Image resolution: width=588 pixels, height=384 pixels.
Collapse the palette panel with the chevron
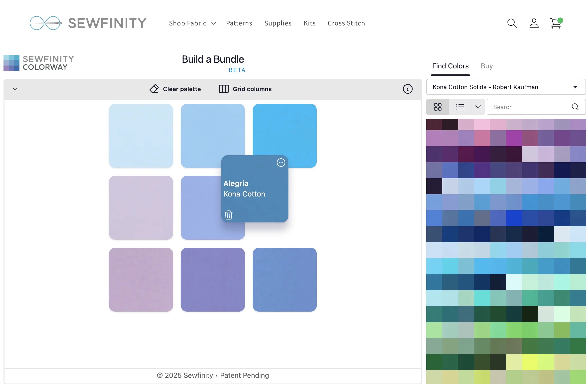pos(15,89)
